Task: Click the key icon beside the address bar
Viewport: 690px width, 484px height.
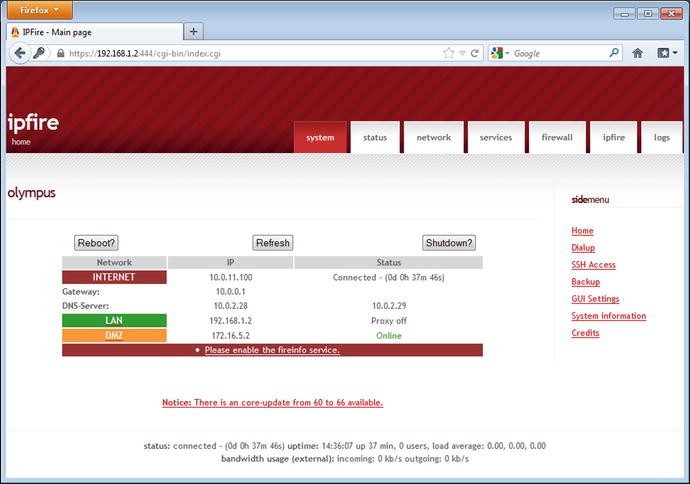Action: pos(39,53)
